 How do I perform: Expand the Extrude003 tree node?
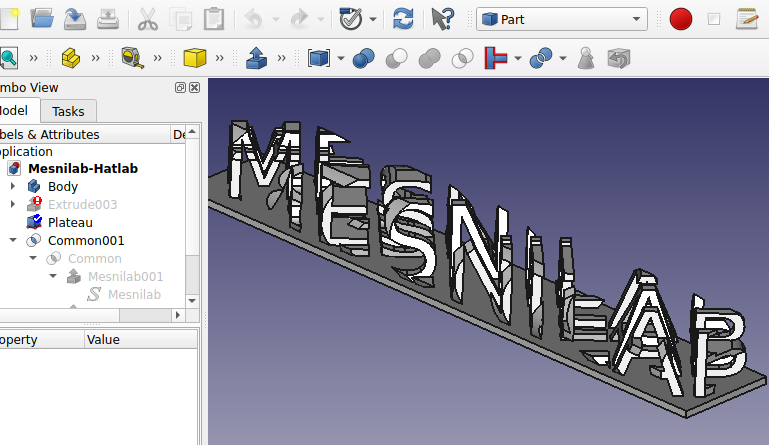13,204
